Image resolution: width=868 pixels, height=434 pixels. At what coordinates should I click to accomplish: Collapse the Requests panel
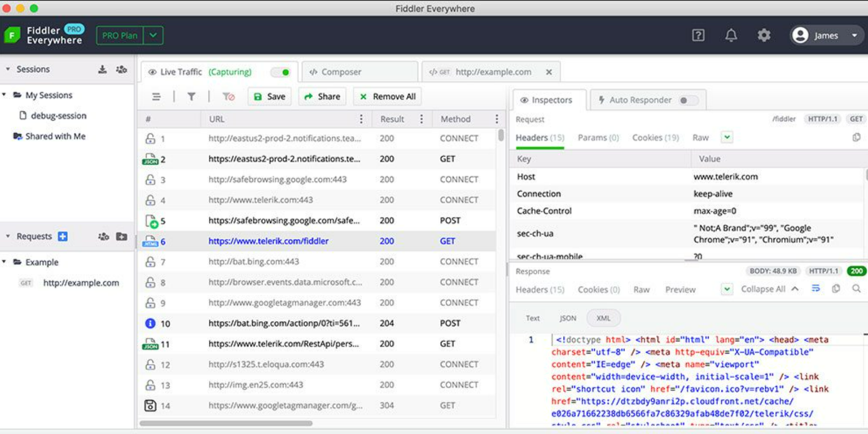point(8,236)
